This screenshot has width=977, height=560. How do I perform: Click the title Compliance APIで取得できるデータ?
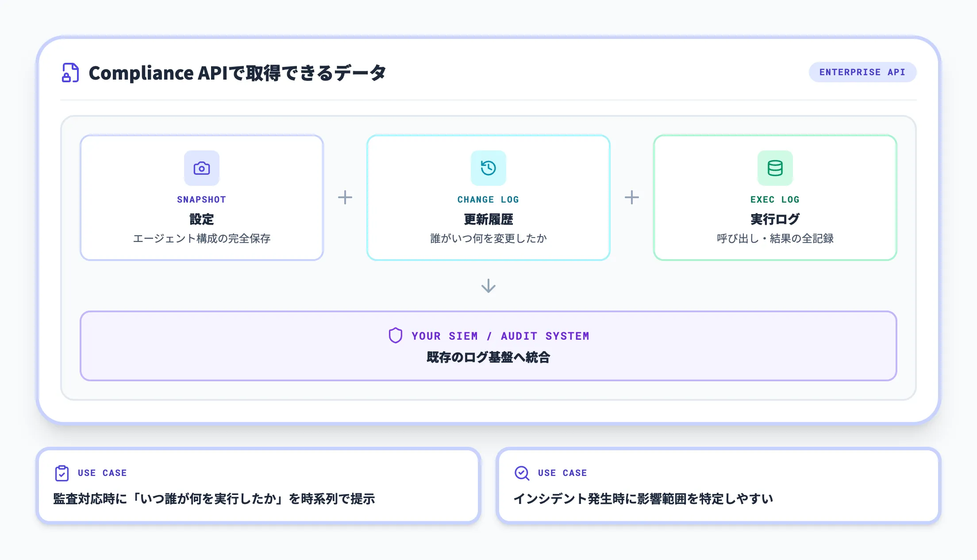click(237, 73)
